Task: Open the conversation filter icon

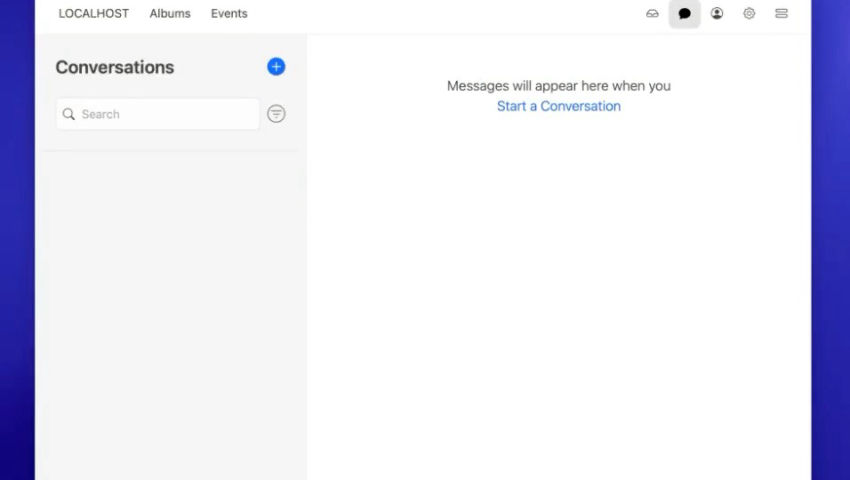Action: (x=276, y=114)
